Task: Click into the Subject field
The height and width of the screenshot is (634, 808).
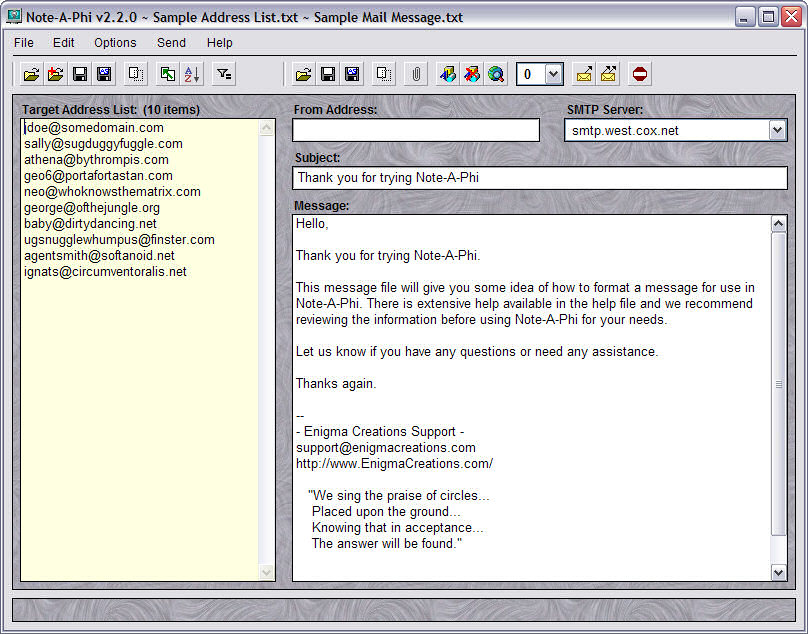Action: pos(540,178)
